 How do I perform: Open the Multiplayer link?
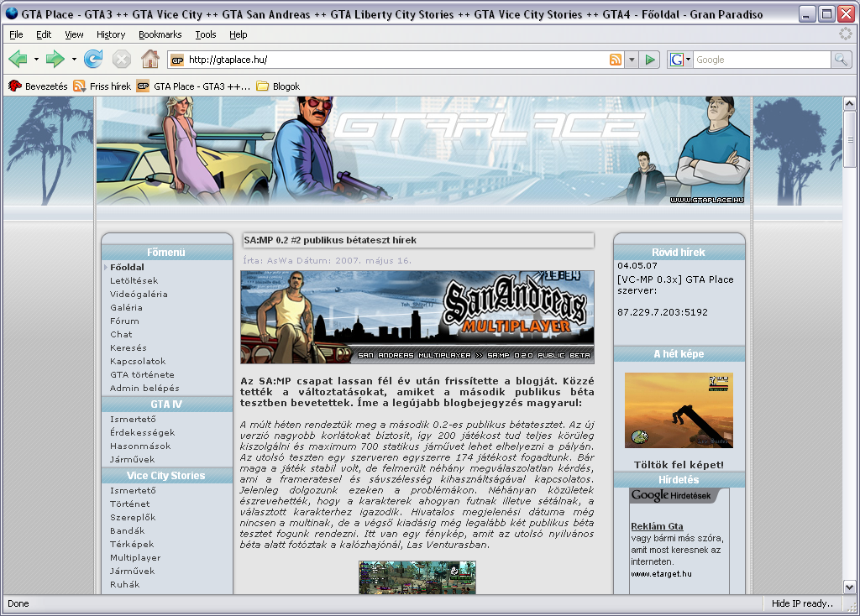point(135,557)
